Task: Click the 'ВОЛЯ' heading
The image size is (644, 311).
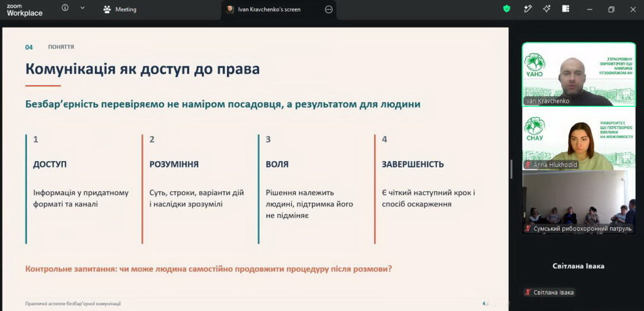Action: pos(277,164)
